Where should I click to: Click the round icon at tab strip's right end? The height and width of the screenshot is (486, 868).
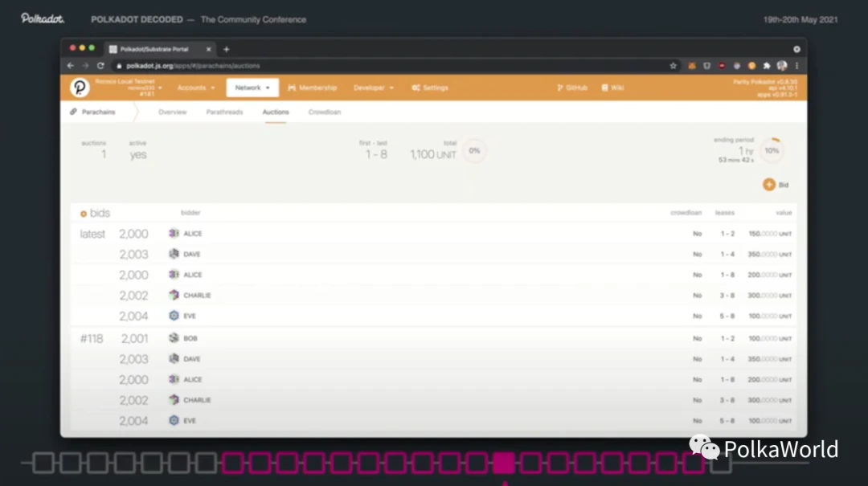pos(796,49)
